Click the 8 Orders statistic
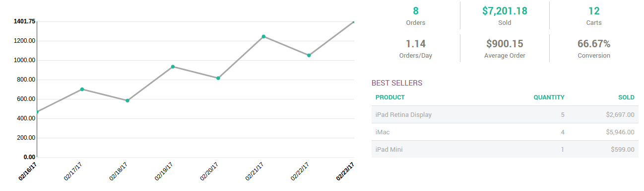 point(416,16)
